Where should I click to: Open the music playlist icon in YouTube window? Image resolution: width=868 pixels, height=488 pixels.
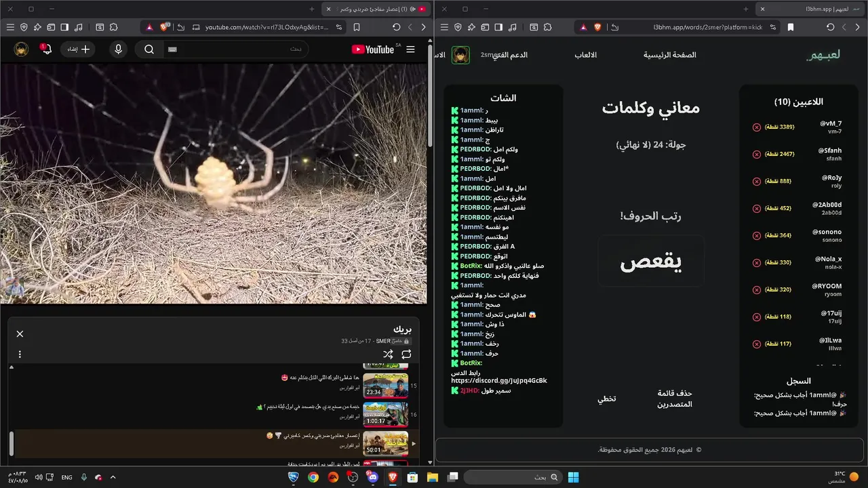click(x=79, y=27)
